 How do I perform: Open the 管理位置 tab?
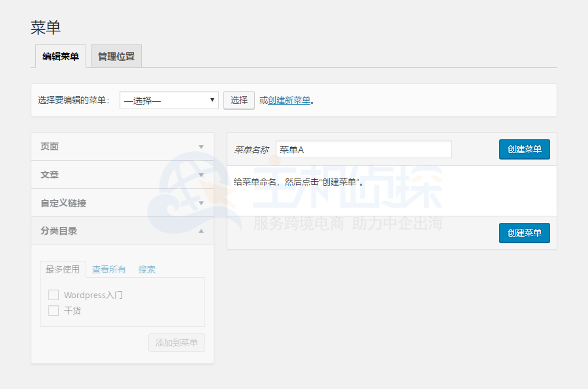click(116, 57)
